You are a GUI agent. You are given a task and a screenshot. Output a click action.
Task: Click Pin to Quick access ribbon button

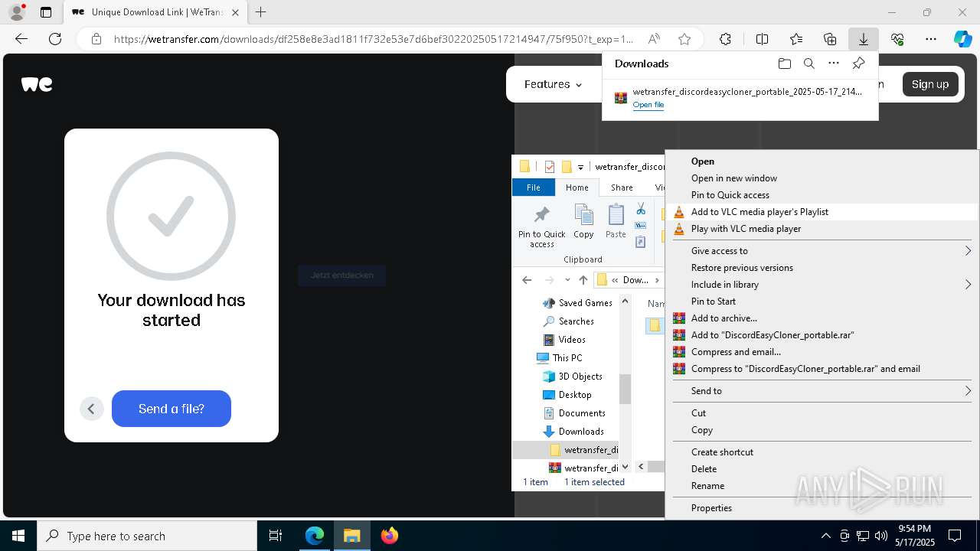point(541,227)
